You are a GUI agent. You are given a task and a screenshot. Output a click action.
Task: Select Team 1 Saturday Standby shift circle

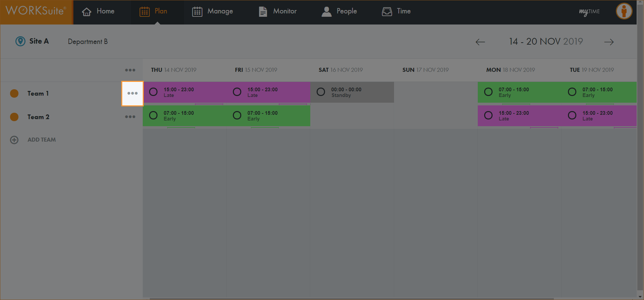321,92
